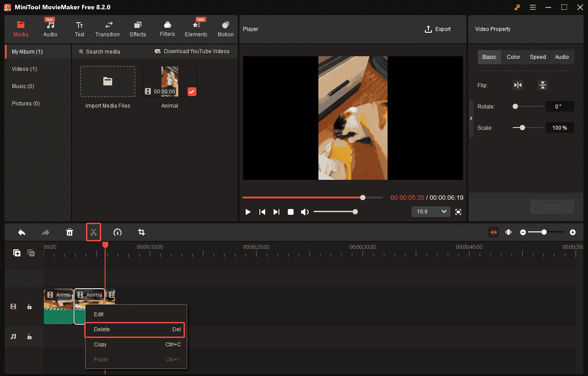588x376 pixels.
Task: Click the timeline zoom slider handle
Action: (x=544, y=232)
